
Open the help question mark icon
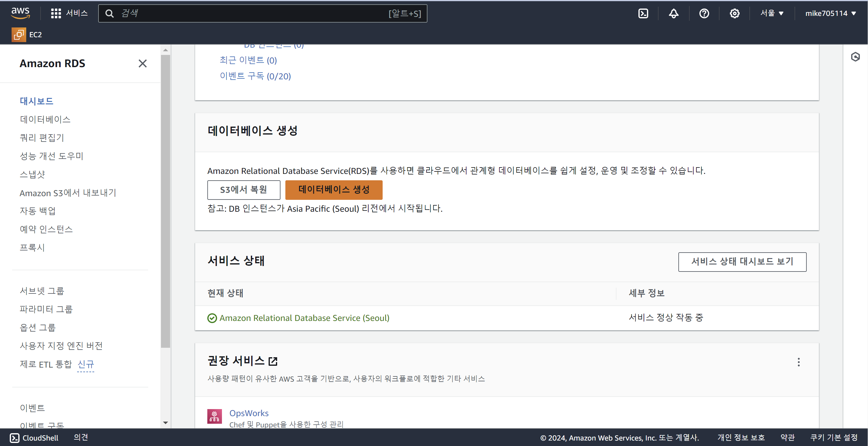point(704,13)
